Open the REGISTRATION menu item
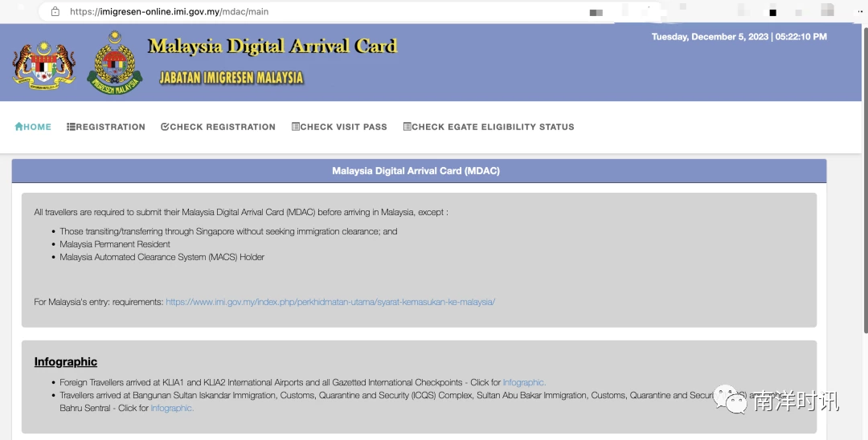The height and width of the screenshot is (440, 868). click(106, 127)
